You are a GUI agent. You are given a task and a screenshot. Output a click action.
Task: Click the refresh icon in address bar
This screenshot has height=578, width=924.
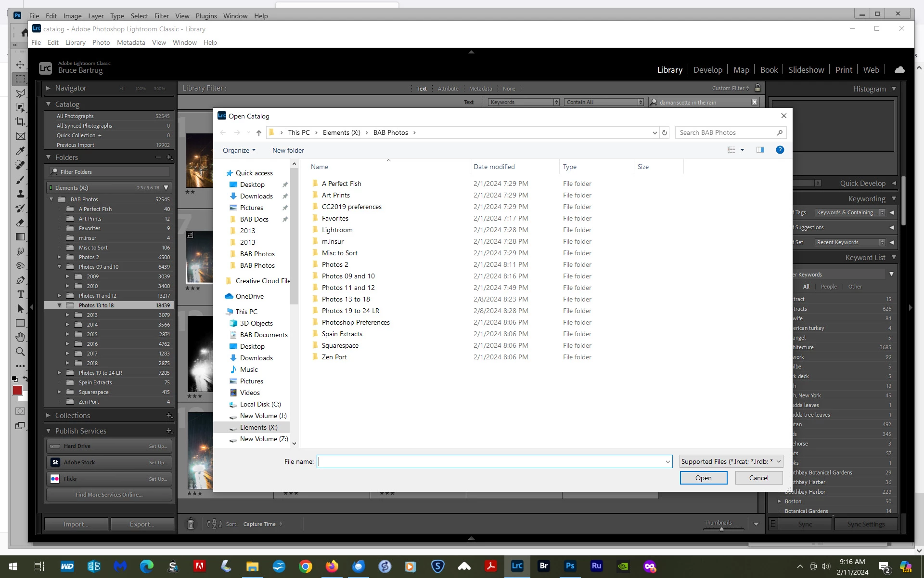665,133
